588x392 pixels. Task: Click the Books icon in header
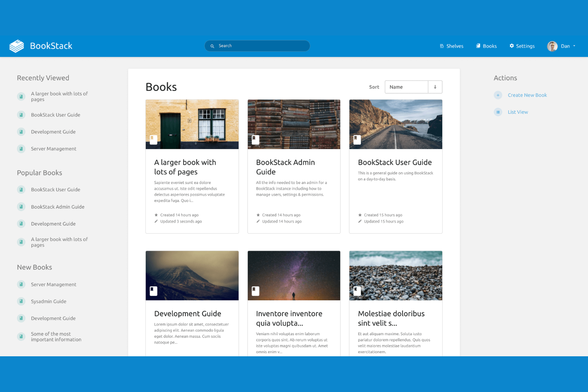tap(478, 46)
